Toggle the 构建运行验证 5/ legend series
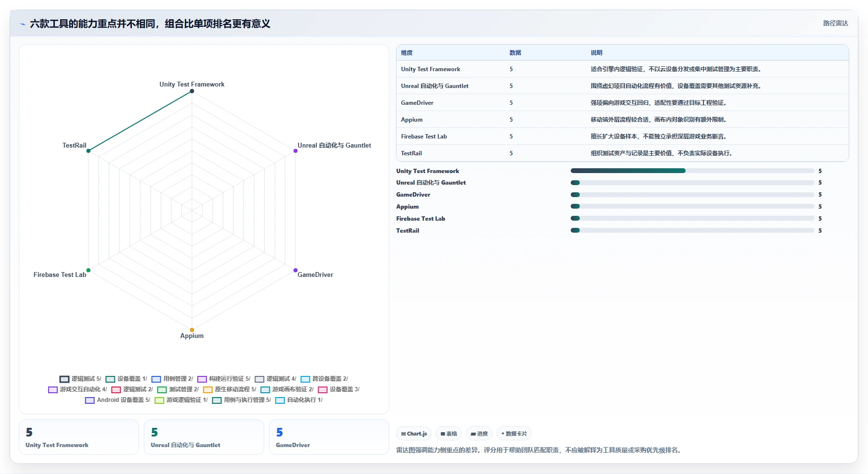Screen dimensions: 868x474 [x=224, y=379]
